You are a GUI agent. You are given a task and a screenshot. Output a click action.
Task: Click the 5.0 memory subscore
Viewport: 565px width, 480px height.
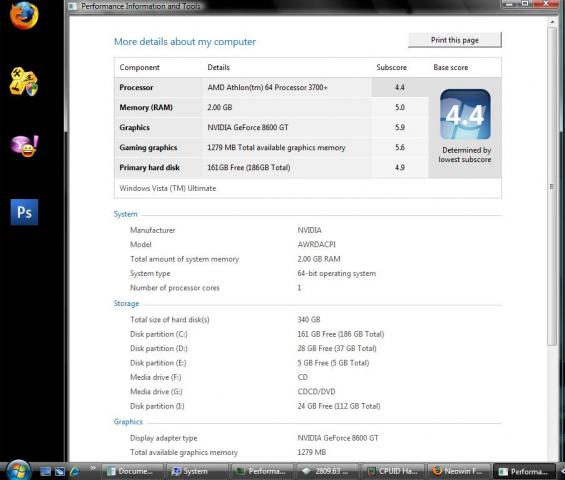(x=400, y=107)
